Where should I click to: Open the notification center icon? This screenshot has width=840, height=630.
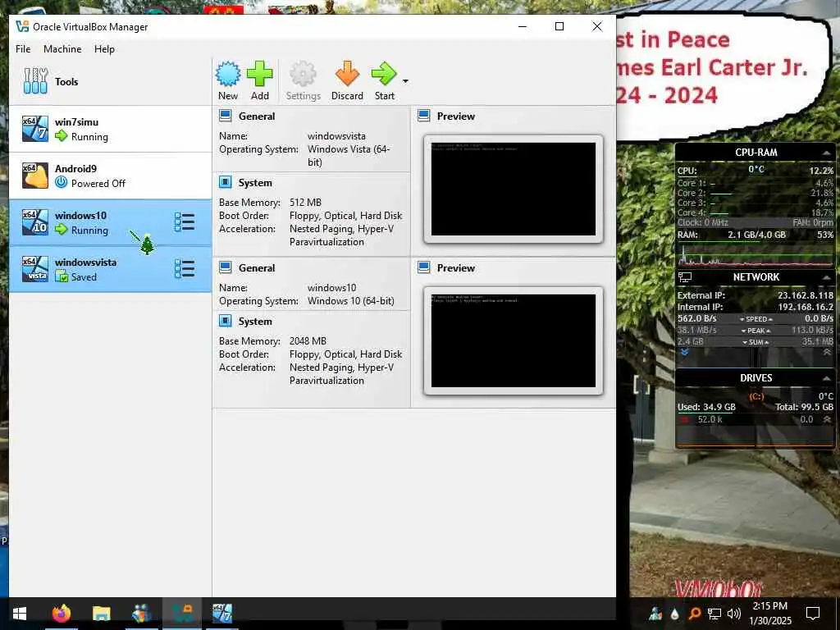click(x=813, y=614)
